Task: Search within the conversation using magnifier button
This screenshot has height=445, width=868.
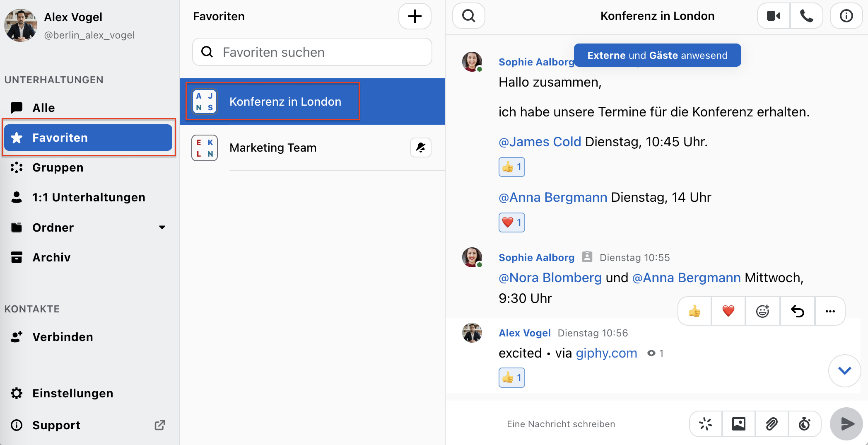Action: click(x=469, y=16)
